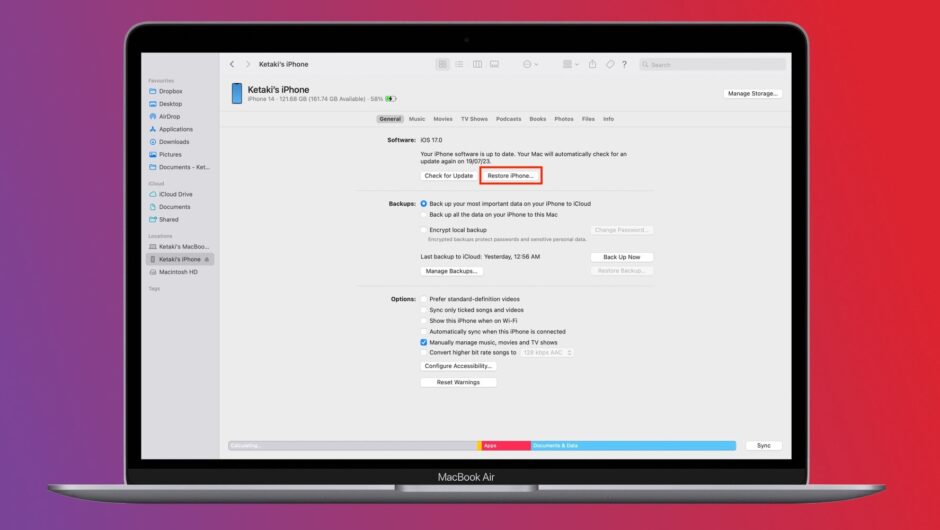Switch to the Podcasts tab

point(508,119)
